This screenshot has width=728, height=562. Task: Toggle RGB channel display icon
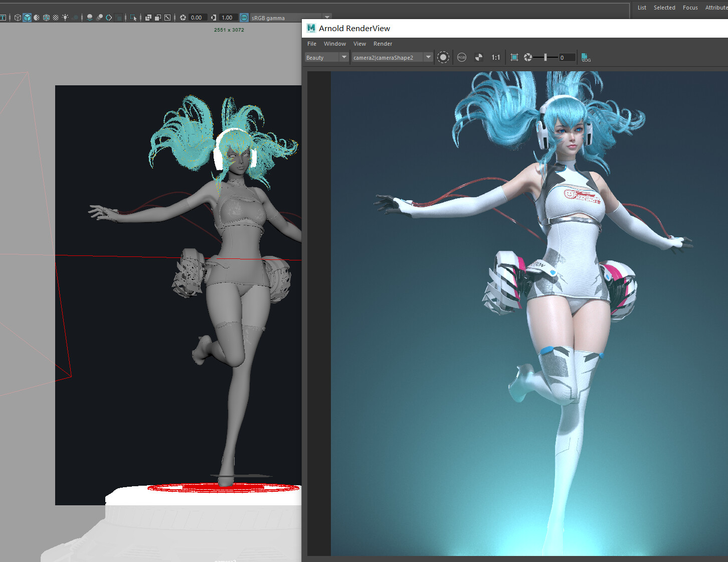[x=462, y=57]
